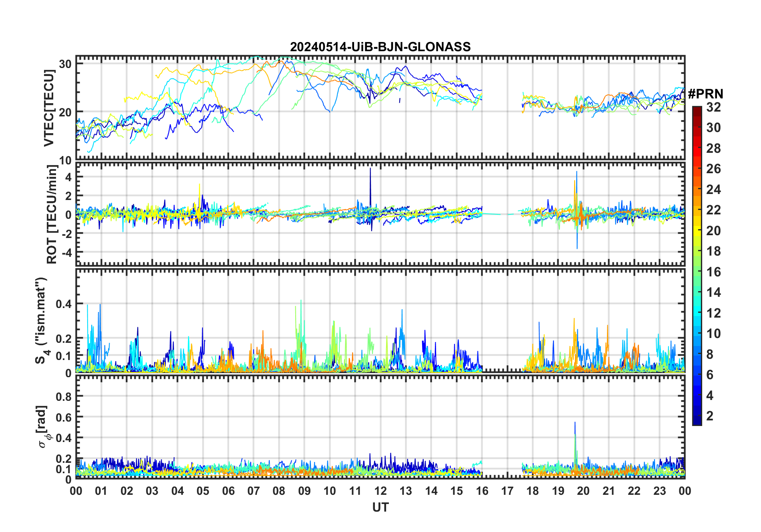
Task: Click the colorbar tick label 26
Action: tap(713, 169)
